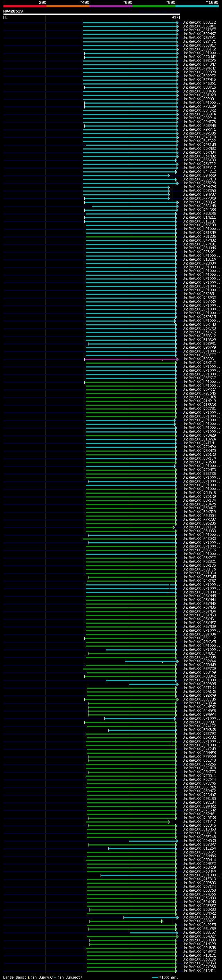Select the UniRef100_A8IZ36 label

(199, 237)
